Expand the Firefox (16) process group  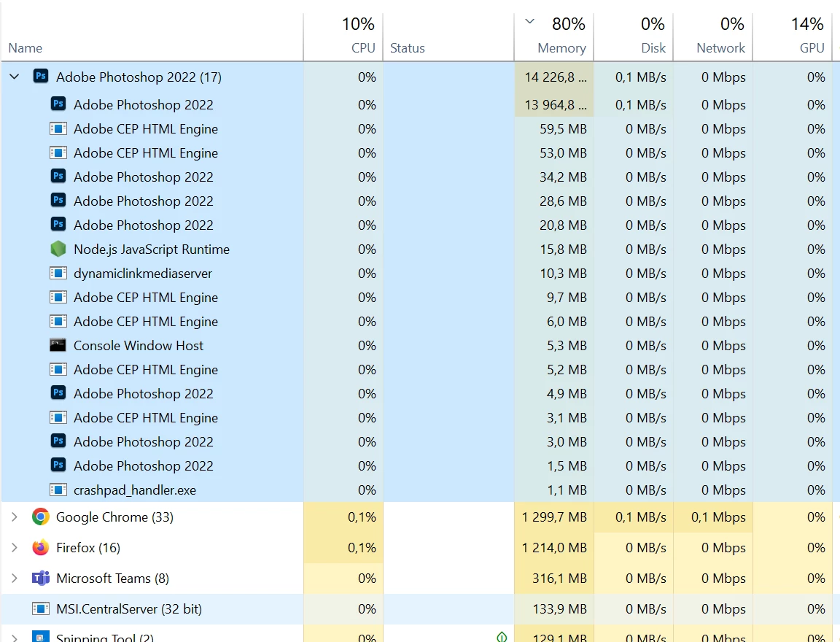pos(15,548)
